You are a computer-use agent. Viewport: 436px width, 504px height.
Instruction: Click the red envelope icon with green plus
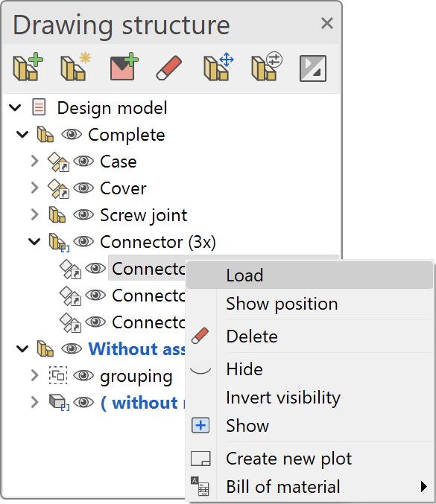point(124,67)
